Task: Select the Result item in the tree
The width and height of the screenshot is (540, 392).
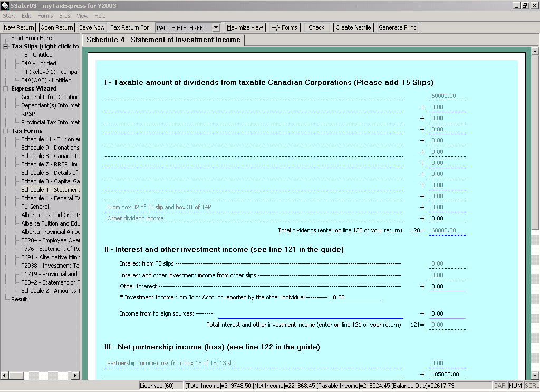Action: click(x=19, y=299)
